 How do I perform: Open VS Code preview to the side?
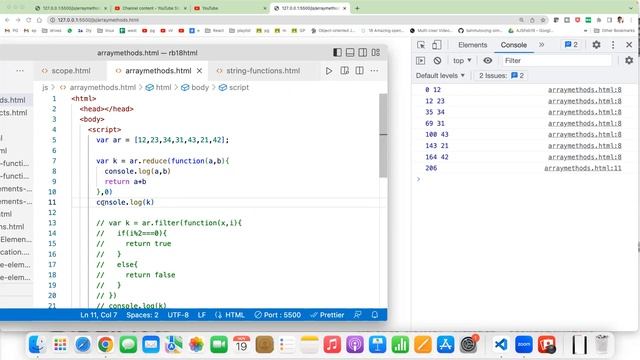pyautogui.click(x=344, y=71)
